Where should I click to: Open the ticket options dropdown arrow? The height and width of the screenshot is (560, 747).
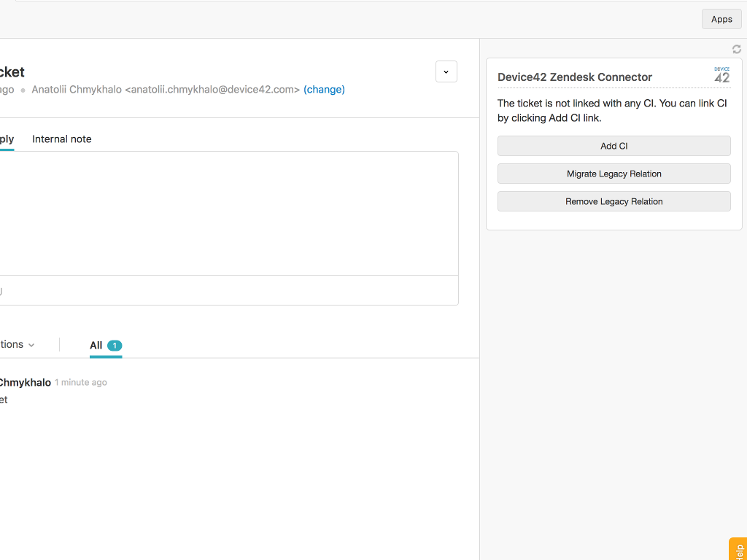446,71
